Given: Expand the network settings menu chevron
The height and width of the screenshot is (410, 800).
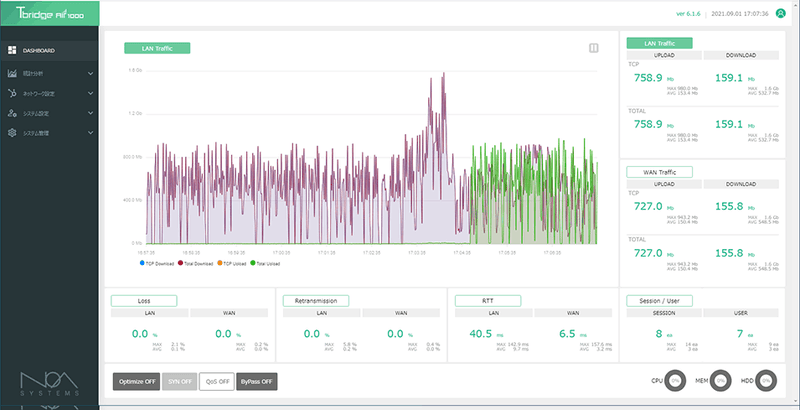Looking at the screenshot, I should [90, 93].
